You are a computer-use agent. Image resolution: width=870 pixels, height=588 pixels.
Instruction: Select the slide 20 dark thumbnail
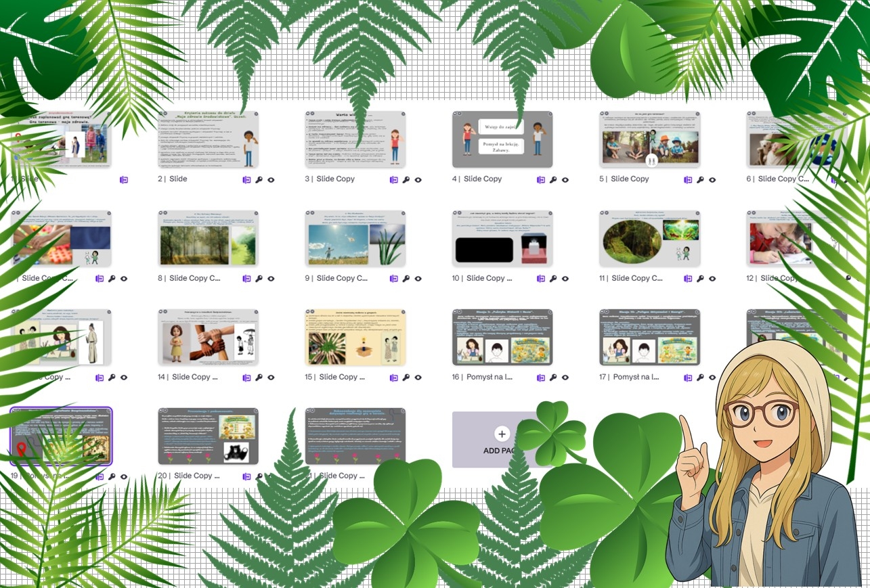[x=208, y=436]
